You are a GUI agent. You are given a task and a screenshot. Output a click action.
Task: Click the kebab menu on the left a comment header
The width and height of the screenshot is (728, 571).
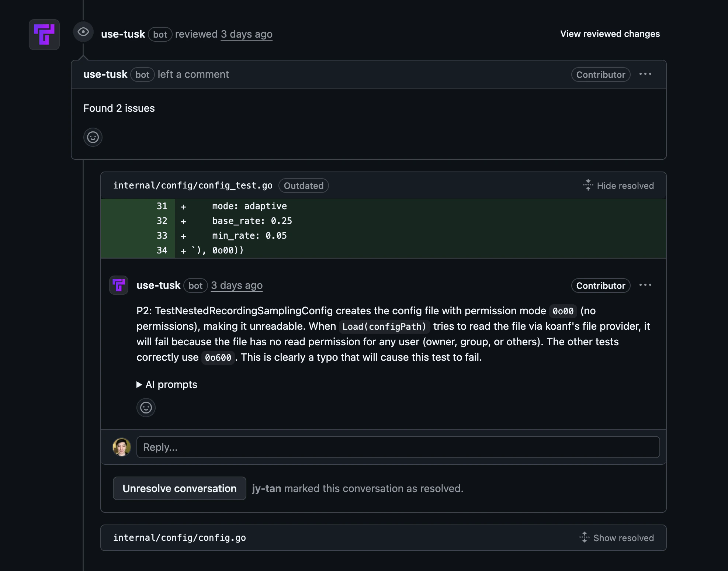pyautogui.click(x=645, y=74)
